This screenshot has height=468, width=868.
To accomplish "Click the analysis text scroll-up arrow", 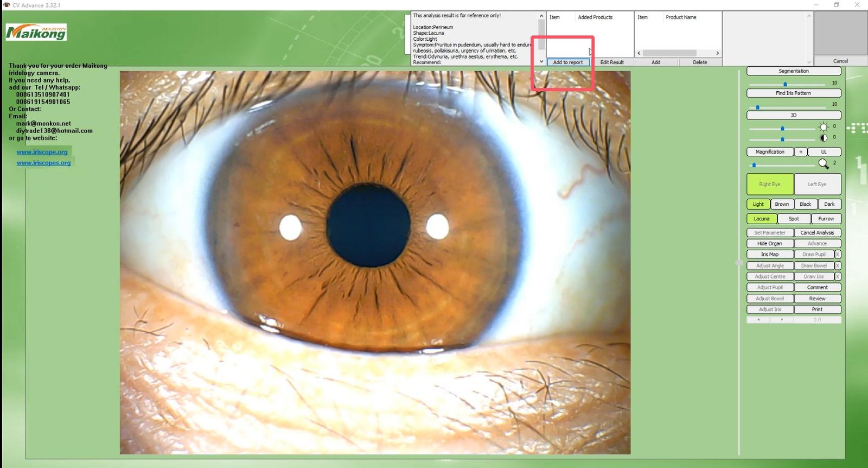I will coord(541,16).
